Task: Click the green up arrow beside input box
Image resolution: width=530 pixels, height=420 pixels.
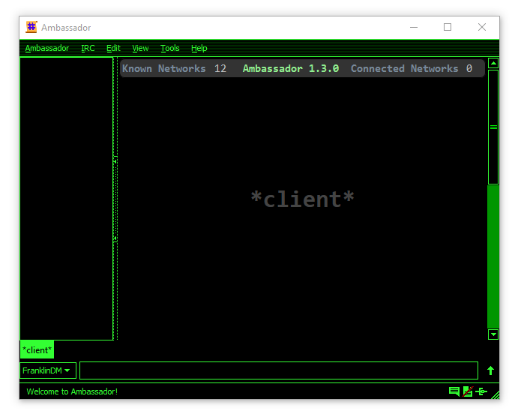Action: tap(490, 370)
